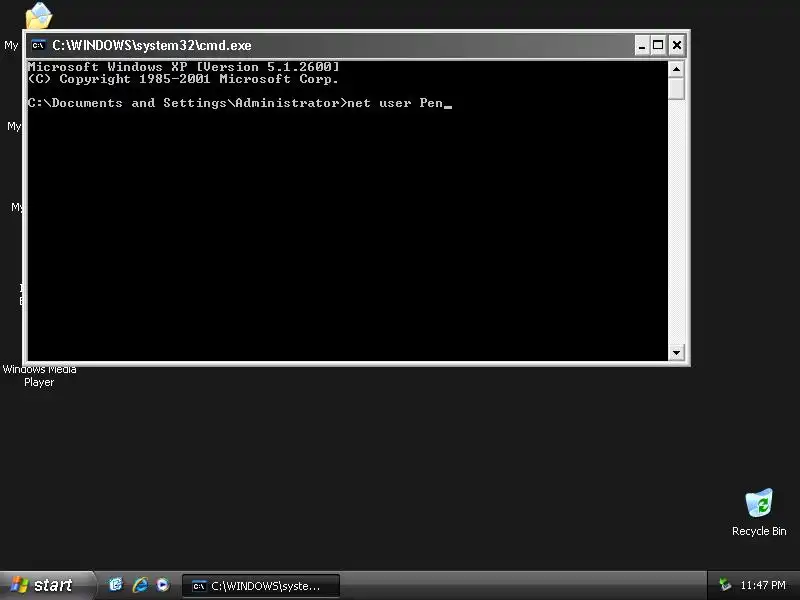The width and height of the screenshot is (800, 600).
Task: Click the scrollbar up arrow in cmd
Action: click(x=676, y=69)
